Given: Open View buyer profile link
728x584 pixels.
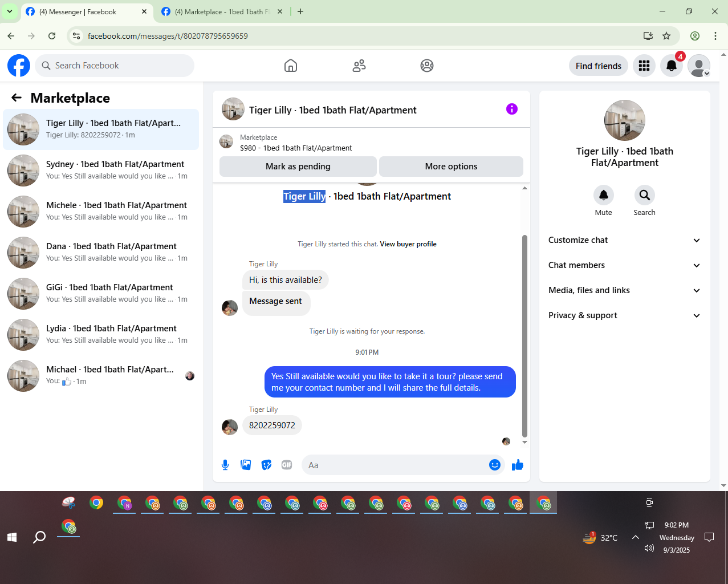Looking at the screenshot, I should [408, 244].
